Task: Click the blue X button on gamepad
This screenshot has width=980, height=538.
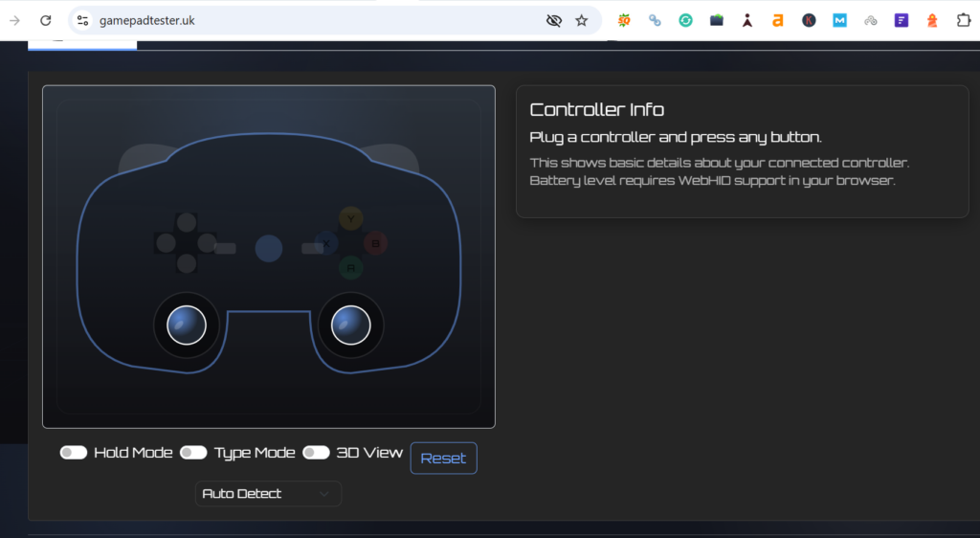Action: coord(326,243)
